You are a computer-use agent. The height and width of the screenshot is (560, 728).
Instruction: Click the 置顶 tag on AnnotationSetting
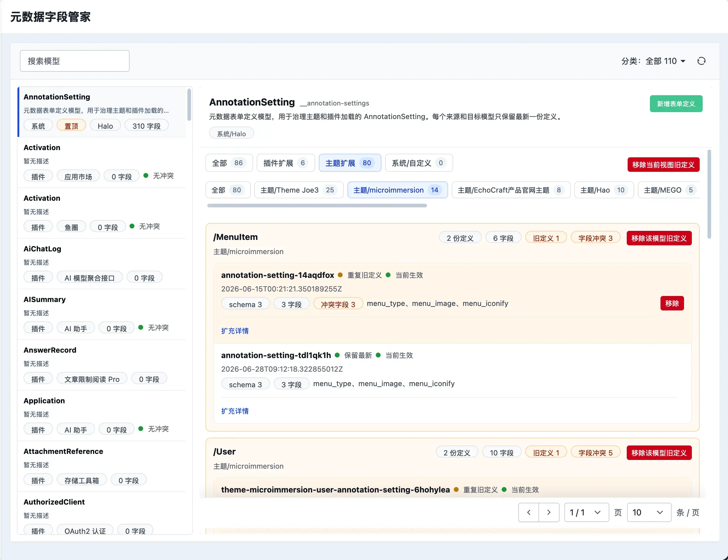point(71,126)
